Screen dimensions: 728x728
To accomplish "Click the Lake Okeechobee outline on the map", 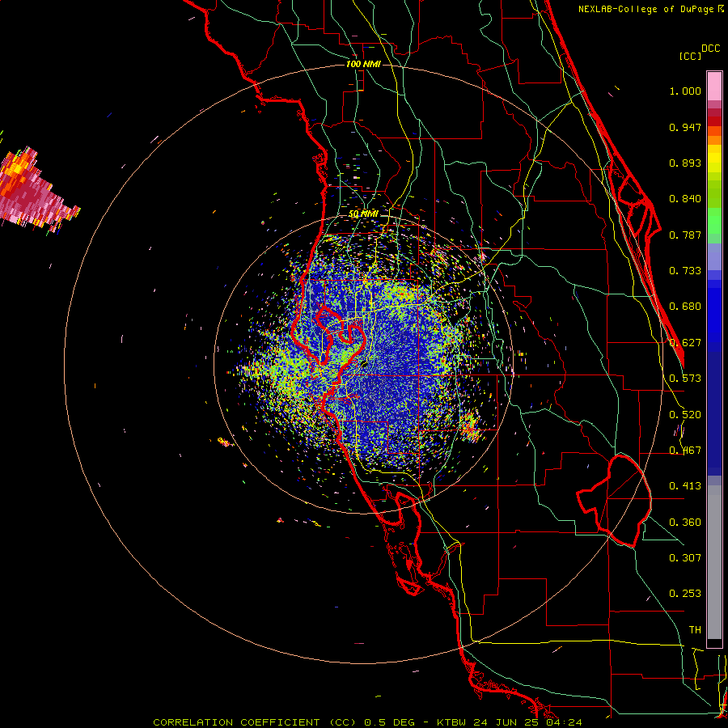I will coord(614,501).
